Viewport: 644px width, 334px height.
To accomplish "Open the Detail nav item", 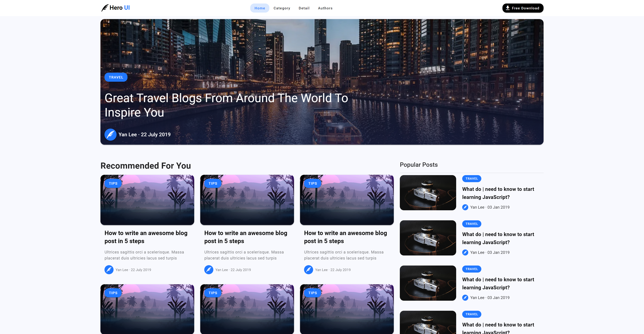I will click(x=304, y=8).
